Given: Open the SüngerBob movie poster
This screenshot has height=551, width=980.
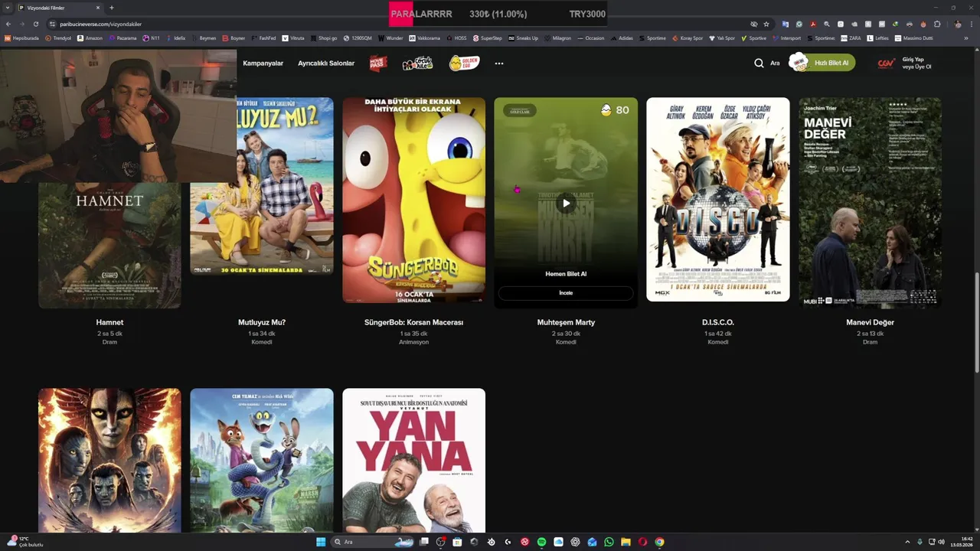Looking at the screenshot, I should click(x=413, y=200).
